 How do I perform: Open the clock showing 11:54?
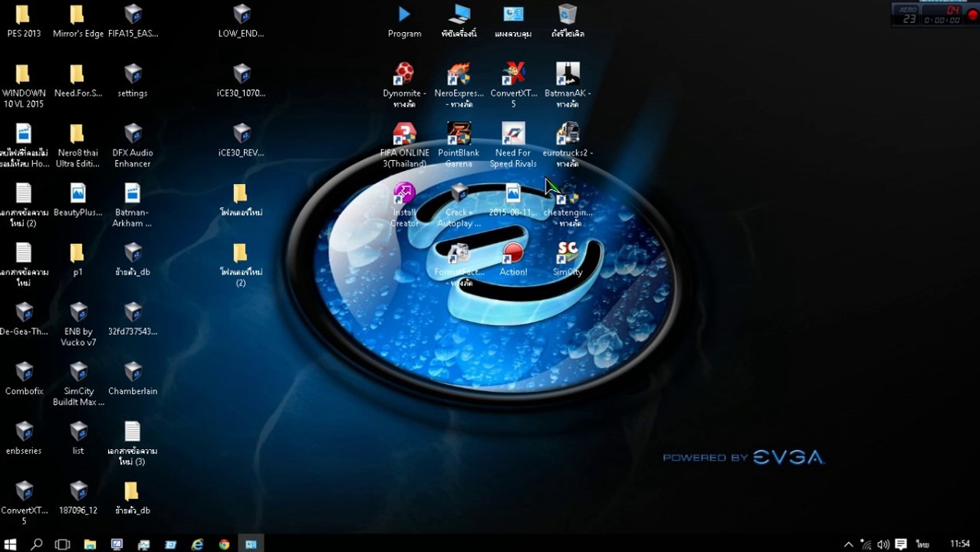point(960,544)
